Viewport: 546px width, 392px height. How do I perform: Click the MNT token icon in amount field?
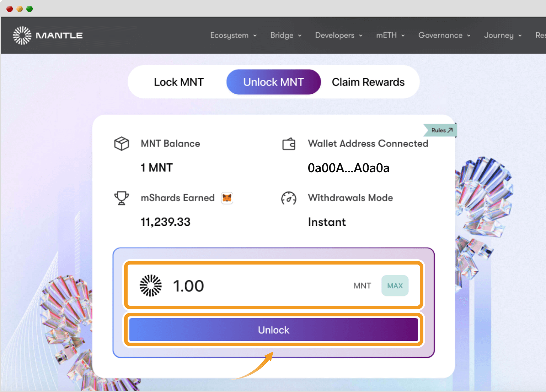coord(151,285)
